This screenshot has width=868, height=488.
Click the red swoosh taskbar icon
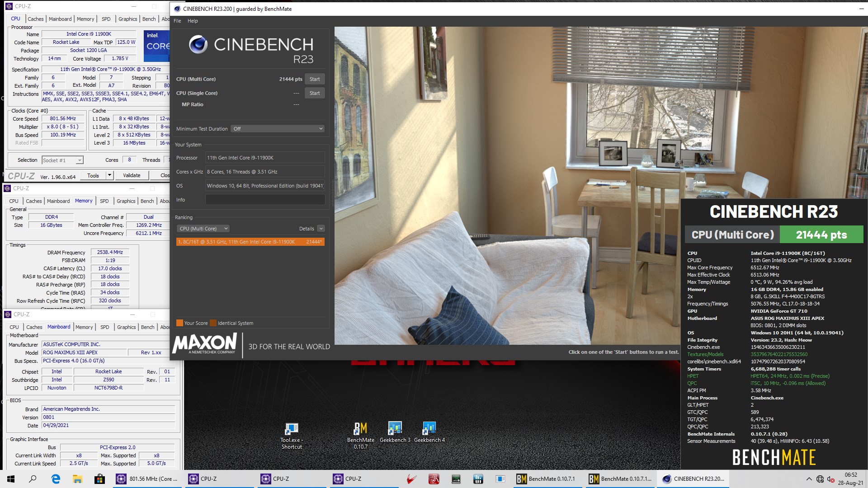point(411,479)
